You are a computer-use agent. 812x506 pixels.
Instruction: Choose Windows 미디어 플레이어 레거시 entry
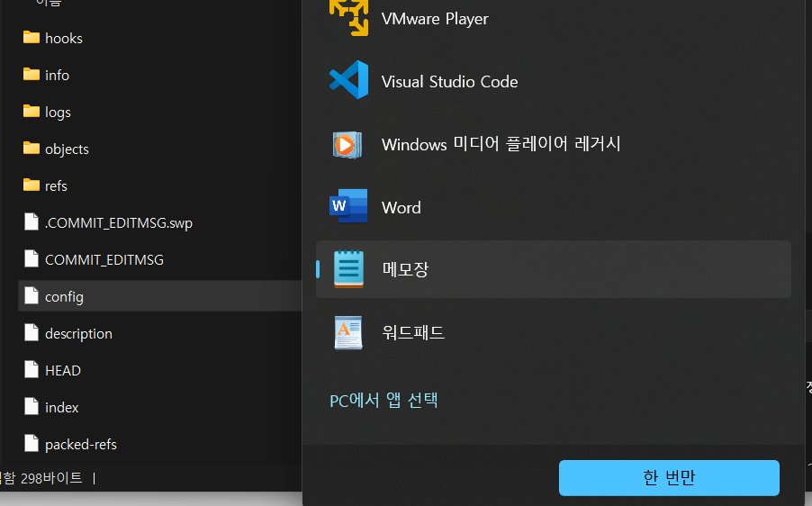553,144
